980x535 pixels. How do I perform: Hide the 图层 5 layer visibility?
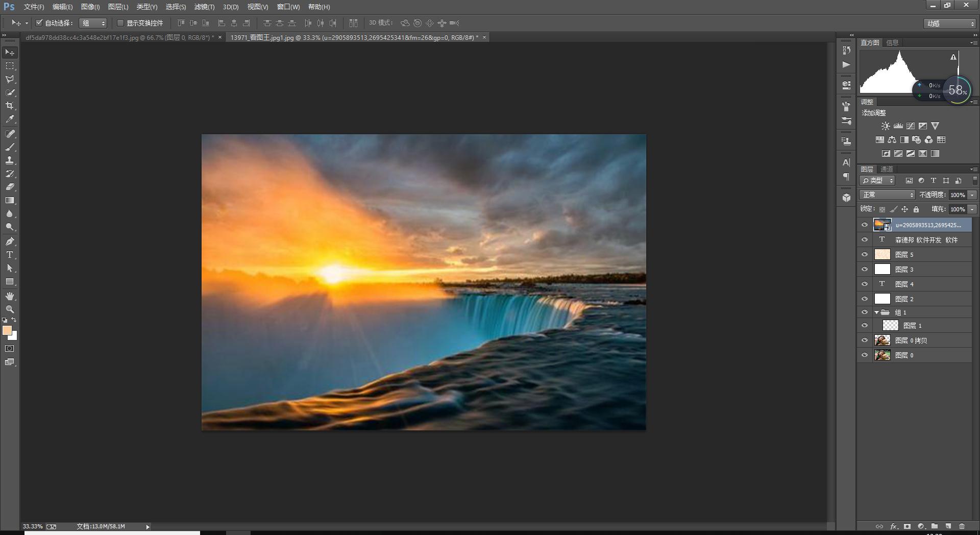(x=865, y=255)
